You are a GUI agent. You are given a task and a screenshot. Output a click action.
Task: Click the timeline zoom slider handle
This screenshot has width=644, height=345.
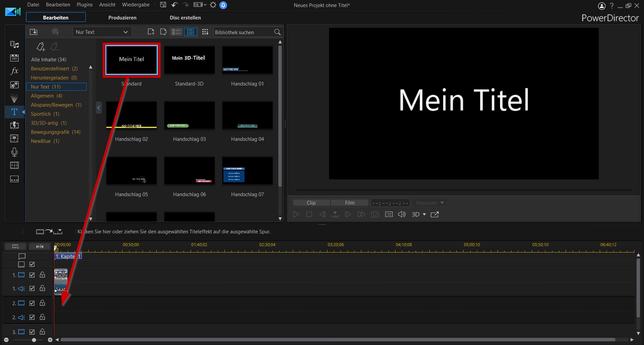(34, 340)
